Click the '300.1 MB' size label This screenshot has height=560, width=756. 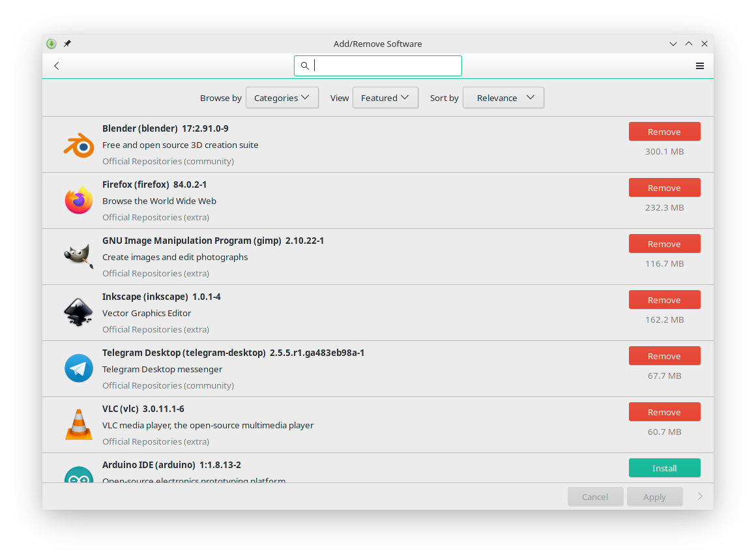click(664, 151)
